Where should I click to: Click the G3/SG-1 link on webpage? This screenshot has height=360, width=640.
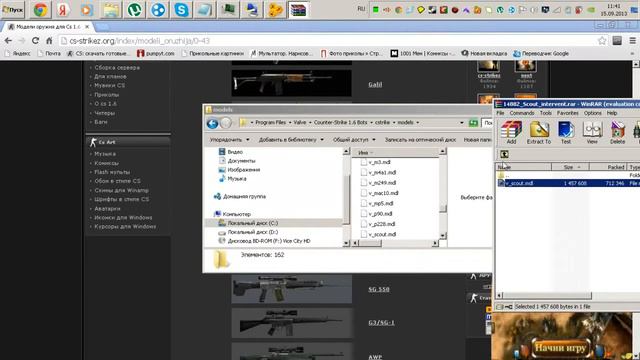[x=382, y=322]
